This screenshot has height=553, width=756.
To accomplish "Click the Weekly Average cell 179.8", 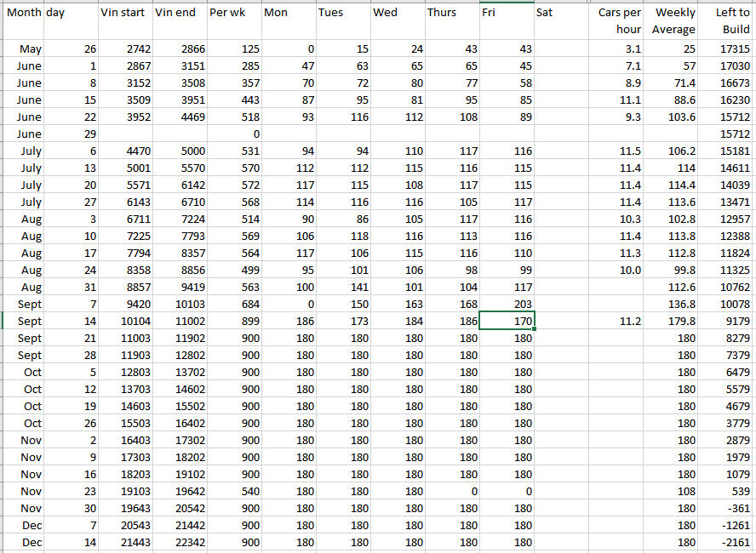I will 672,322.
